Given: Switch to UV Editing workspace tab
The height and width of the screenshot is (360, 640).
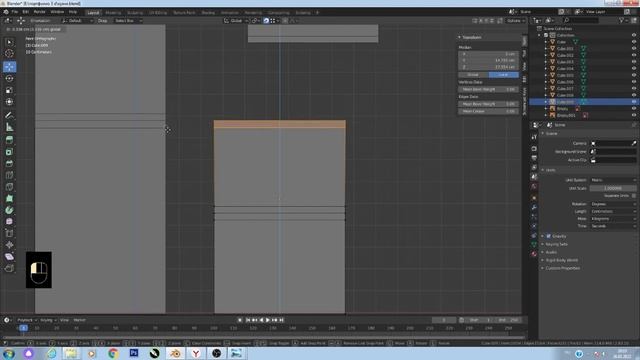Looking at the screenshot, I should [158, 13].
